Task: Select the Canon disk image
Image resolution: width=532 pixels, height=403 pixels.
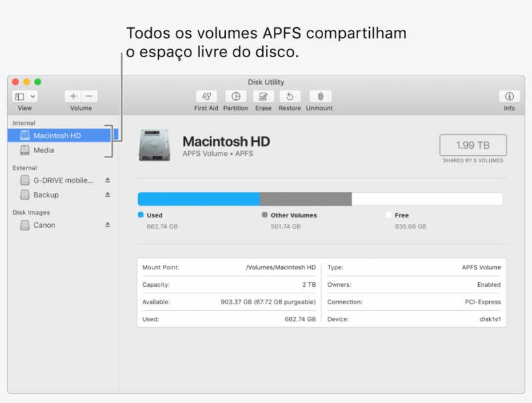Action: pyautogui.click(x=45, y=225)
